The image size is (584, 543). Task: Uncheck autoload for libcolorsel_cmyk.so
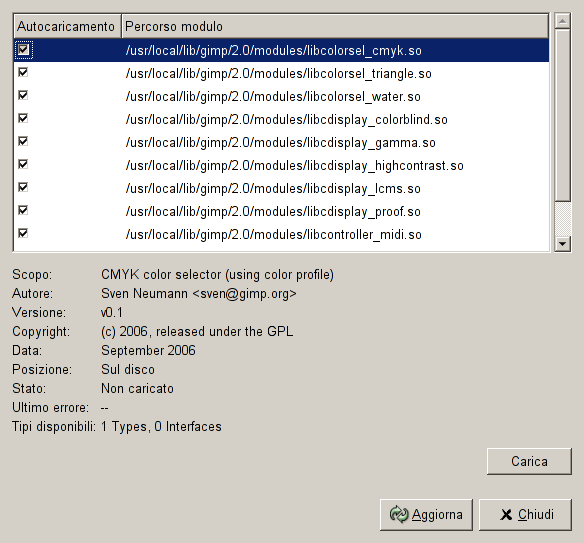[23, 49]
